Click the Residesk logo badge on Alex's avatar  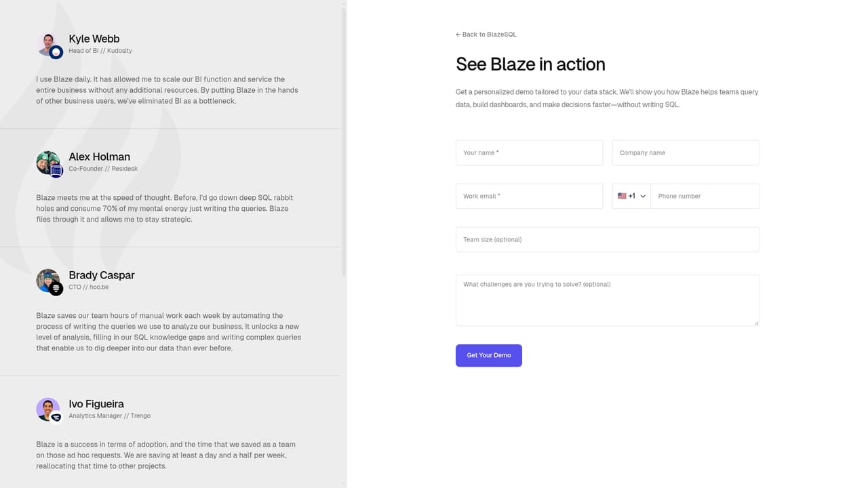57,171
